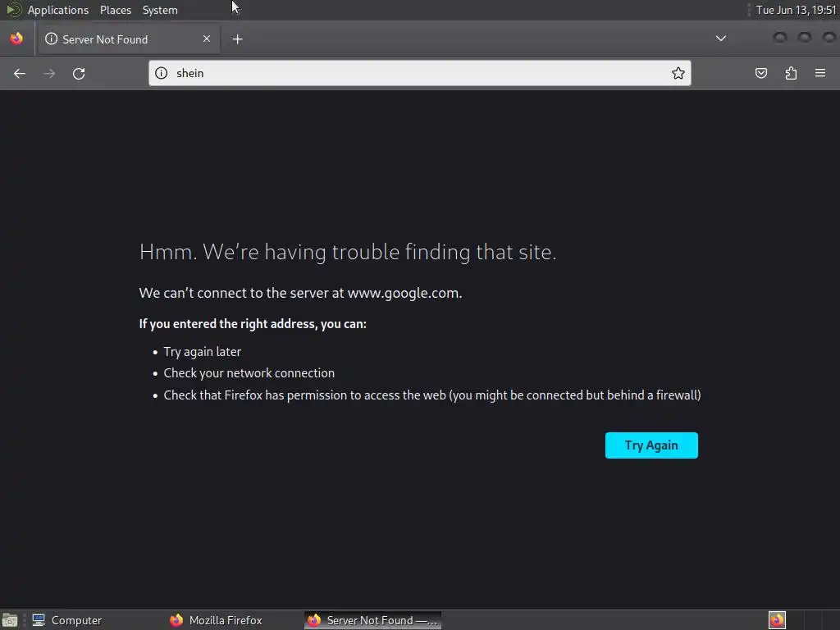Open a new tab with plus button
Screen dimensions: 840x630
pyautogui.click(x=237, y=39)
